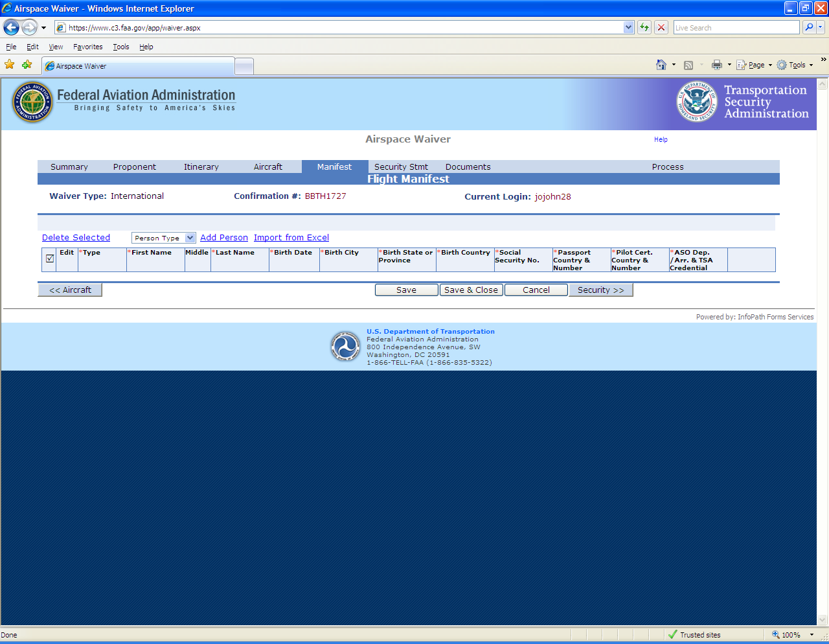Open the File menu
Image resolution: width=829 pixels, height=644 pixels.
click(x=11, y=47)
